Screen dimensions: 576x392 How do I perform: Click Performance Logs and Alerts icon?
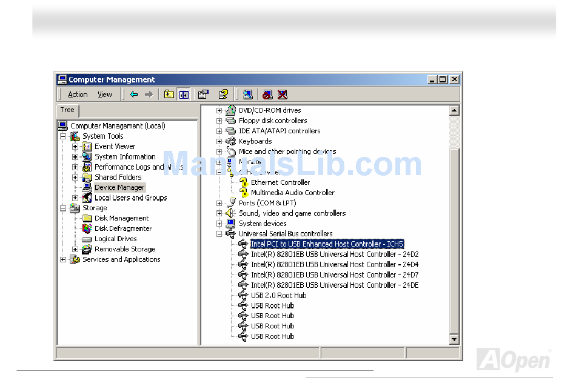(x=87, y=167)
